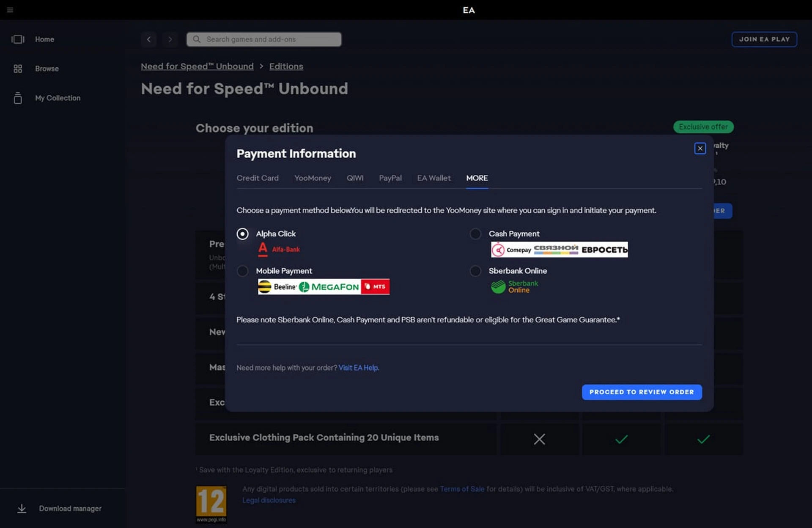Click the Sberbank Online logo
The width and height of the screenshot is (812, 528).
(x=515, y=286)
